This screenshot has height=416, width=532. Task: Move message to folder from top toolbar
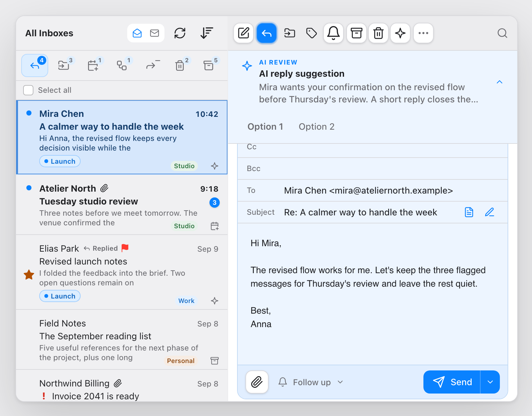point(289,33)
